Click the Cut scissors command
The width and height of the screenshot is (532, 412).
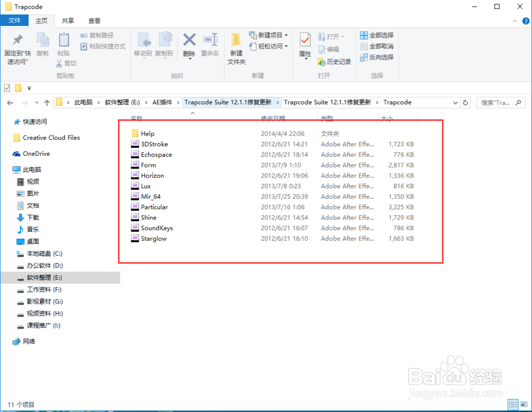pos(66,63)
